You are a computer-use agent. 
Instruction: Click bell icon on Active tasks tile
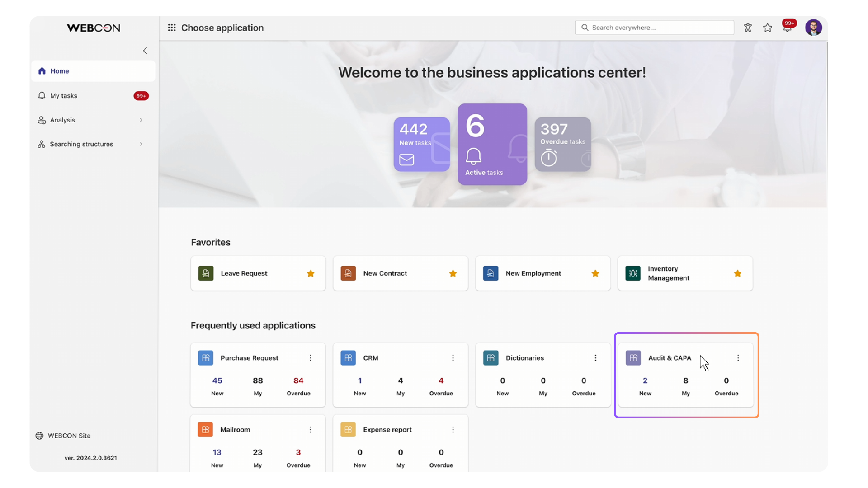click(473, 156)
